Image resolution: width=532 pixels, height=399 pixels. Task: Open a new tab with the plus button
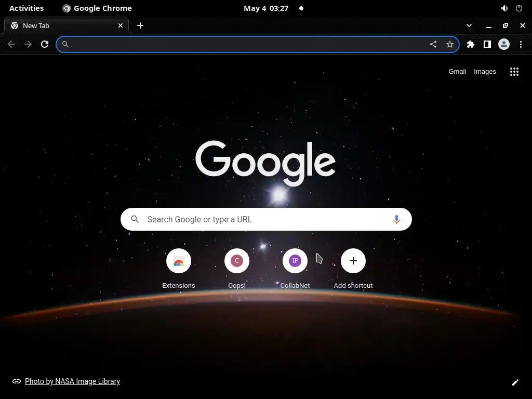pos(140,25)
